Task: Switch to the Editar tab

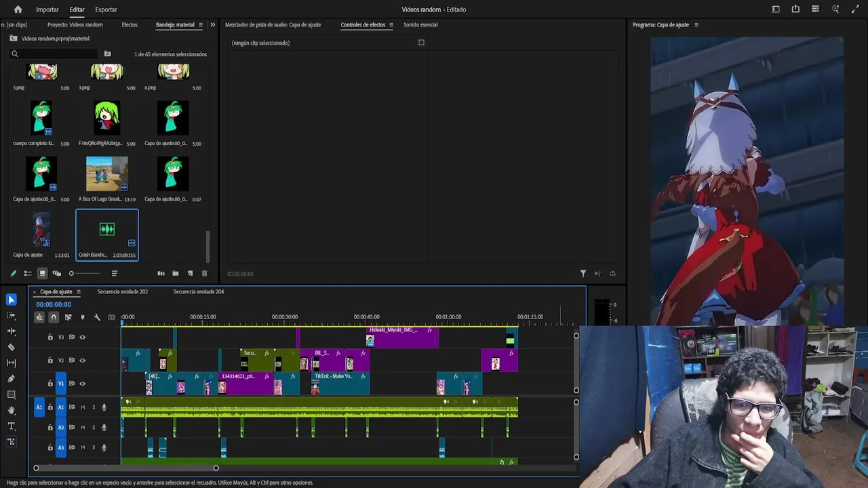Action: coord(77,9)
